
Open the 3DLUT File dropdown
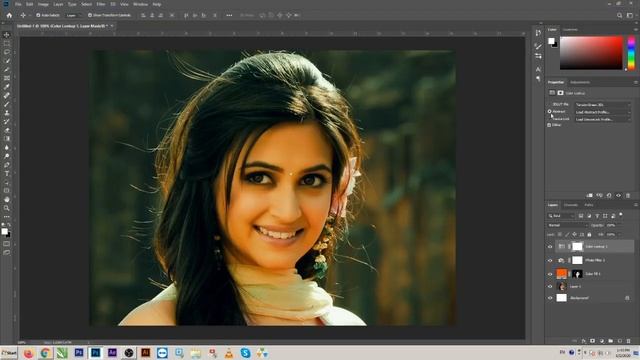tap(603, 105)
